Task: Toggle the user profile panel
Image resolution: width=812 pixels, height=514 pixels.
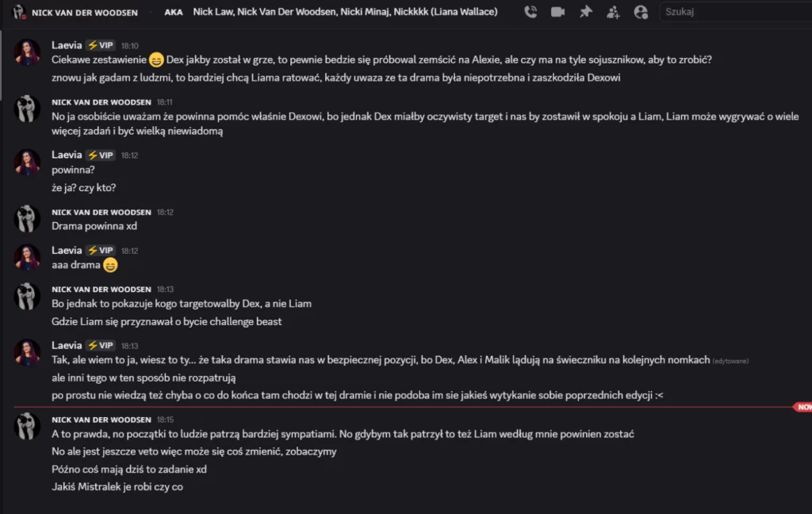Action: (x=641, y=12)
